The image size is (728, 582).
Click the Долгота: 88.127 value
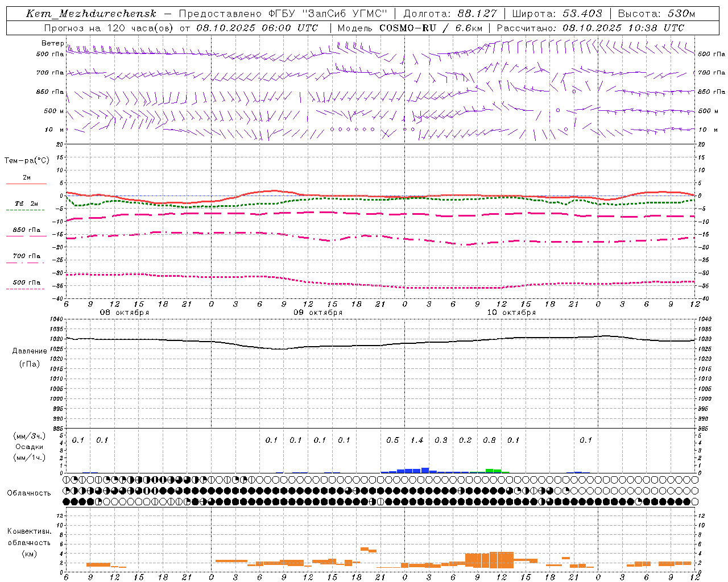coord(450,14)
